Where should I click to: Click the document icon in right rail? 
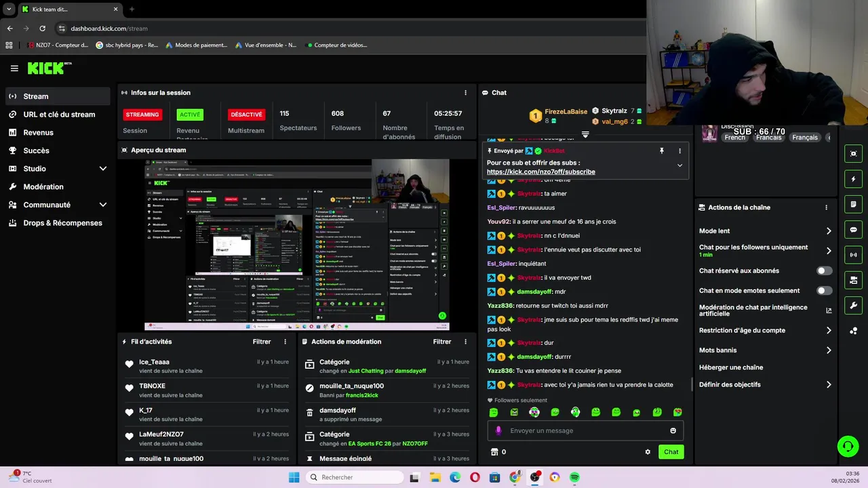click(x=853, y=205)
